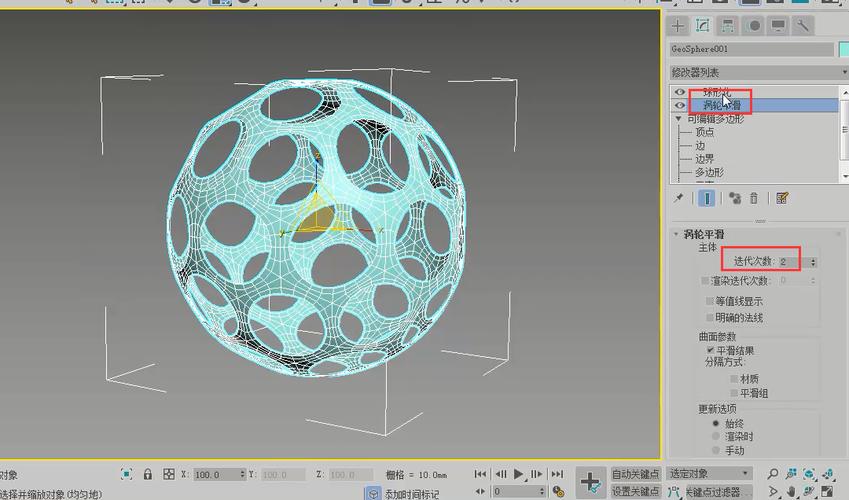Select Field-of-View viewport tool

(773, 492)
